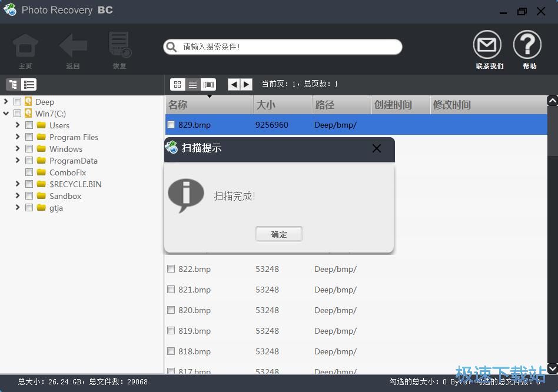Click the search magnifier icon
This screenshot has height=392, width=558.
click(171, 47)
